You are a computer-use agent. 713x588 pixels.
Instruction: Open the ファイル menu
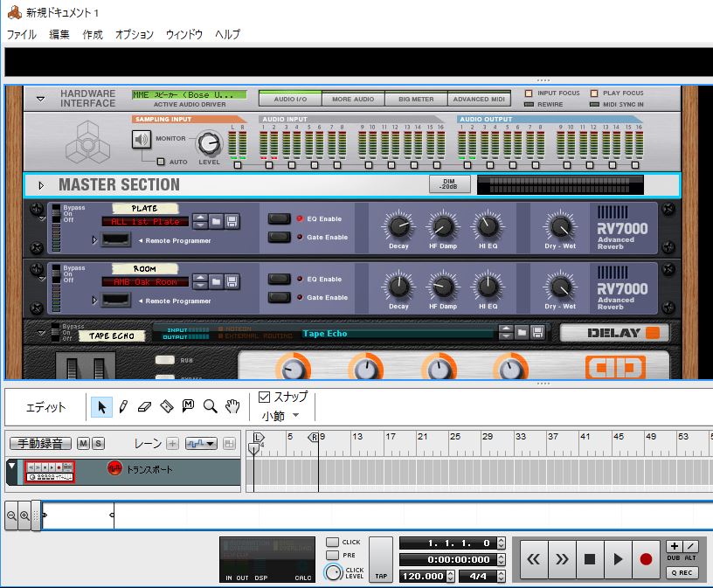pos(21,35)
